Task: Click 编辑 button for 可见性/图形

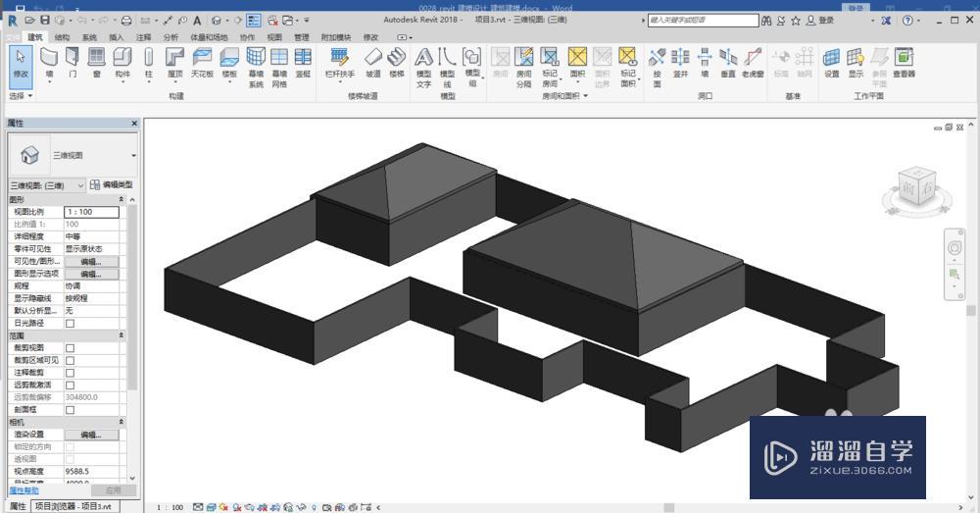Action: 91,262
